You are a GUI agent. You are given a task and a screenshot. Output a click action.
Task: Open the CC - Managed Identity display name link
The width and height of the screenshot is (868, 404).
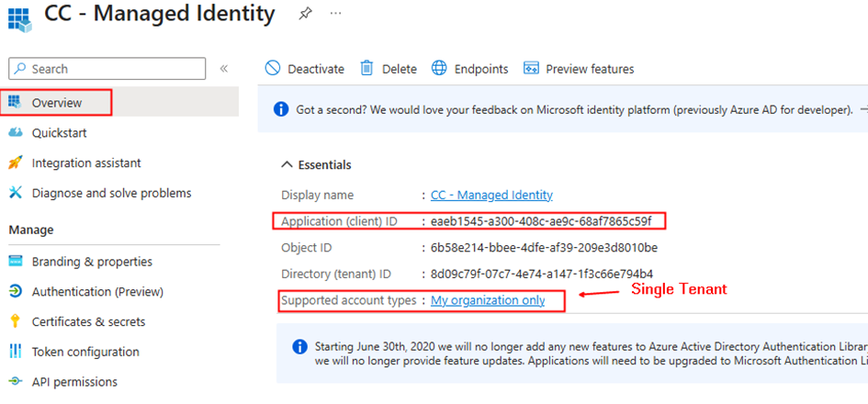point(491,195)
